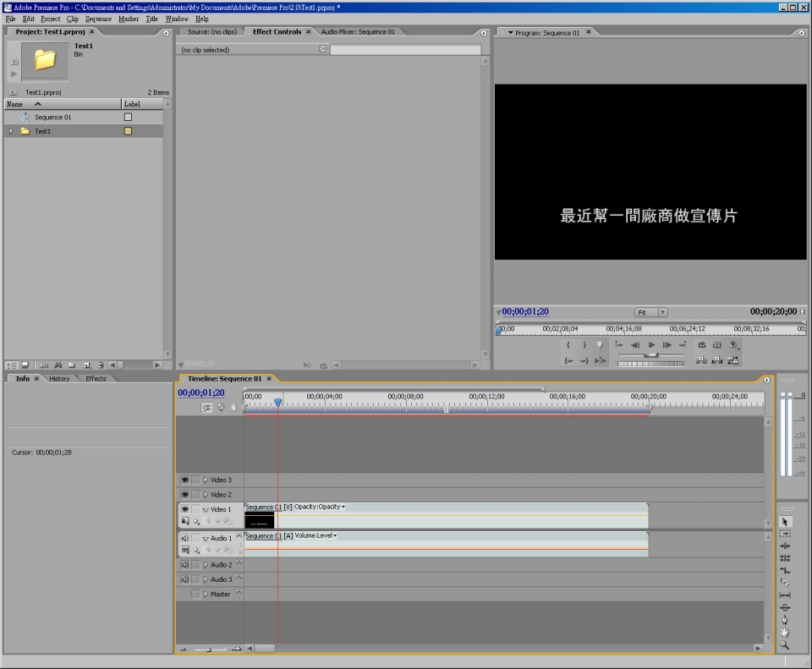
Task: Toggle Snap in the Timeline panel
Action: pyautogui.click(x=207, y=407)
